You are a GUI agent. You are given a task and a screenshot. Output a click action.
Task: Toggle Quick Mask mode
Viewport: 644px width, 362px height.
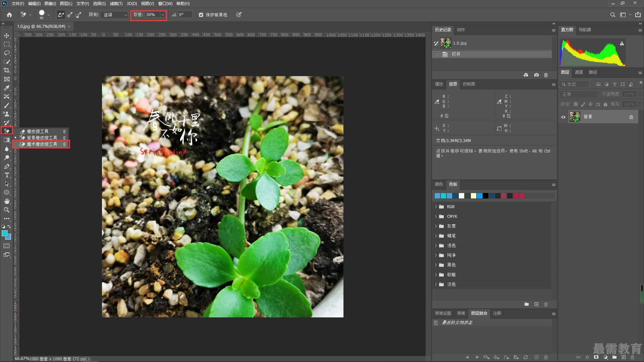click(7, 246)
